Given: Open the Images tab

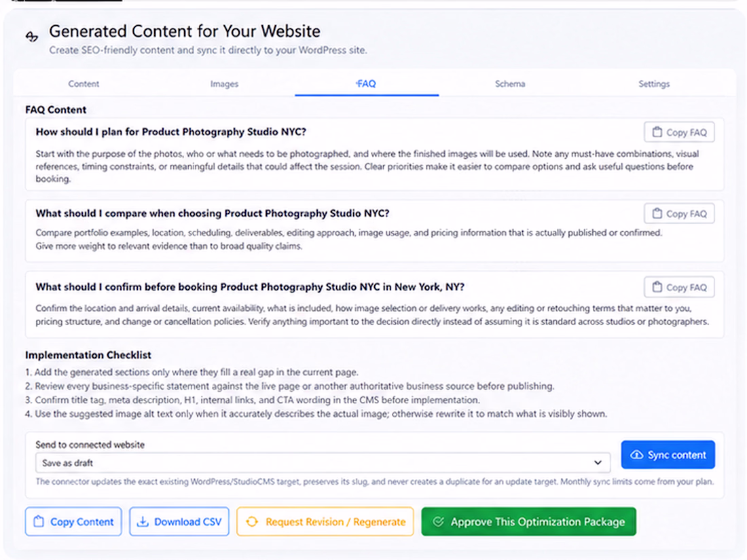Looking at the screenshot, I should 224,83.
